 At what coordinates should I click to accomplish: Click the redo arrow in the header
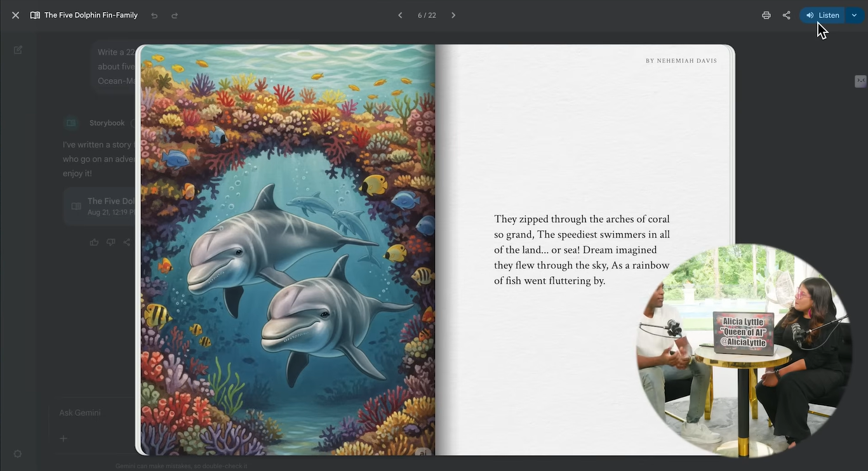pyautogui.click(x=175, y=15)
